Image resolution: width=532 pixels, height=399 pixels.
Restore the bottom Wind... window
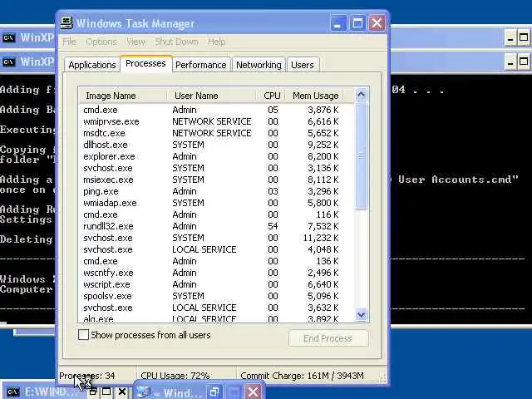coord(214,392)
